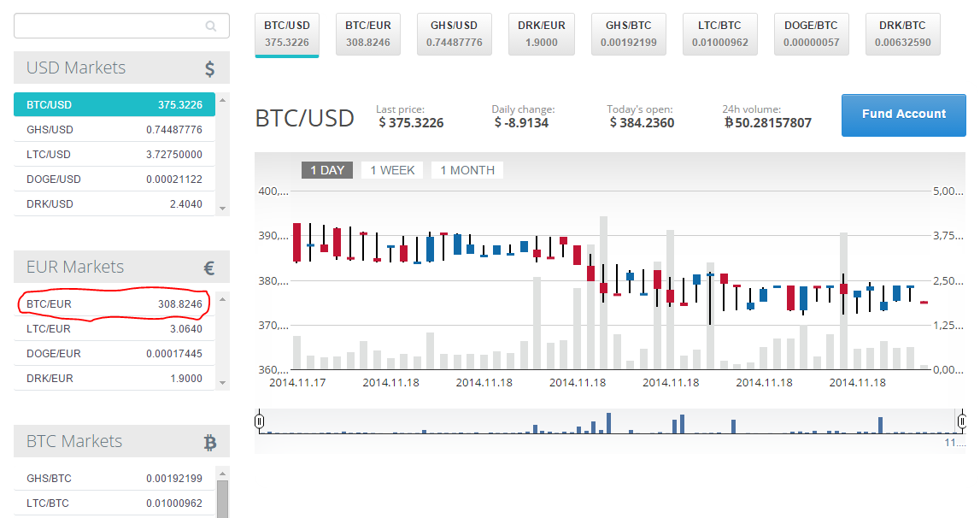This screenshot has width=980, height=518.
Task: Click the BTC/USD chart heading
Action: point(305,118)
